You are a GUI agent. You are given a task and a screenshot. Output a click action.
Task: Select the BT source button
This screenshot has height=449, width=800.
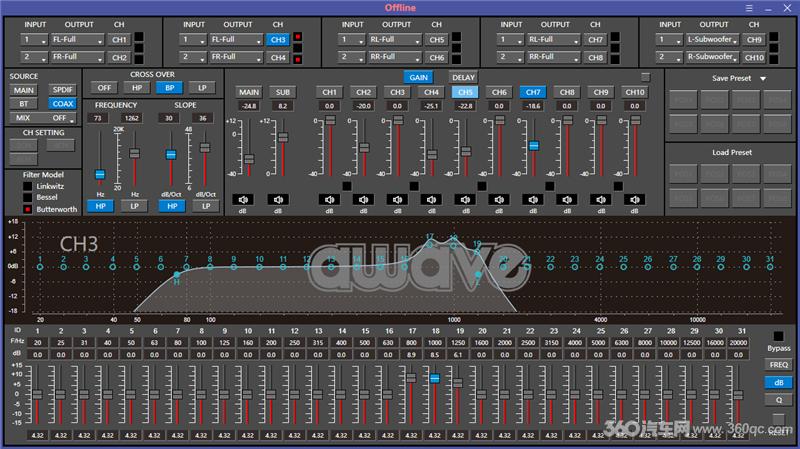(x=23, y=104)
